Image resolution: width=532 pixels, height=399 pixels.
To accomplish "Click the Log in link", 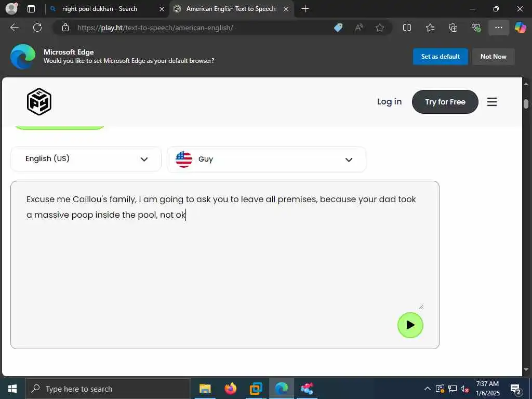I will coord(389,101).
